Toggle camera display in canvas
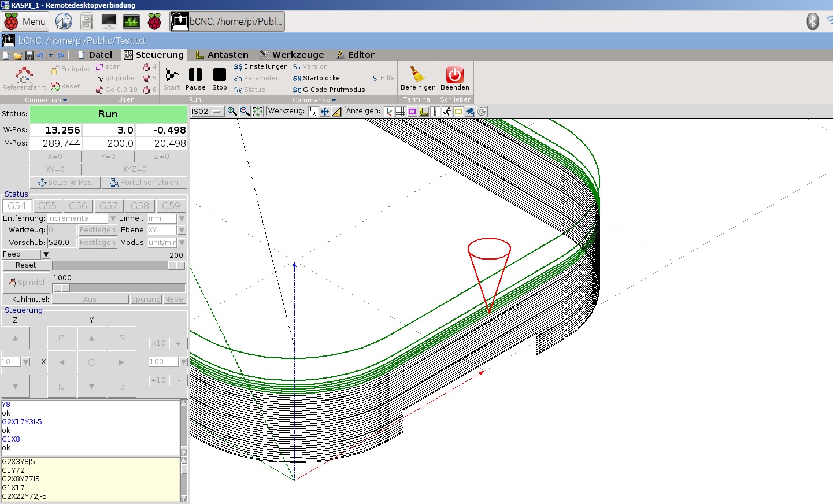 470,111
